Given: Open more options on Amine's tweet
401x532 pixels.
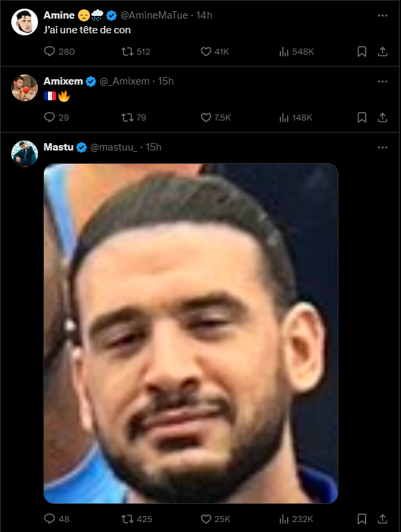Looking at the screenshot, I should [x=382, y=15].
